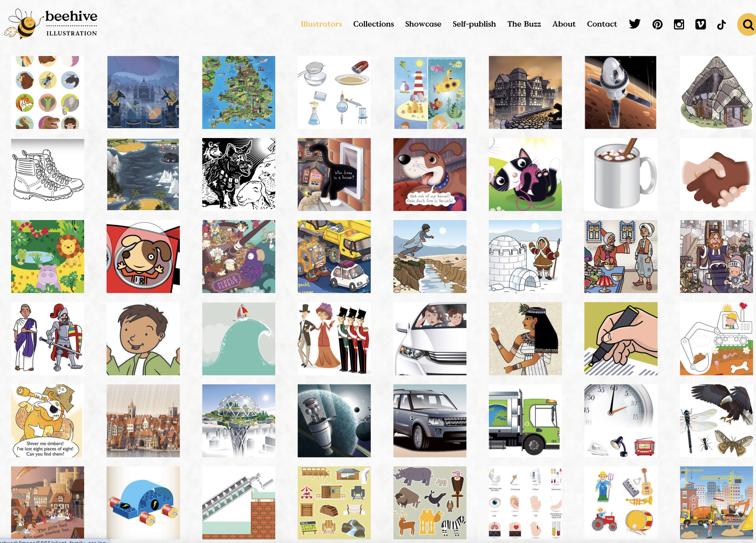The width and height of the screenshot is (756, 543).
Task: Open the Showcase section
Action: tap(423, 24)
